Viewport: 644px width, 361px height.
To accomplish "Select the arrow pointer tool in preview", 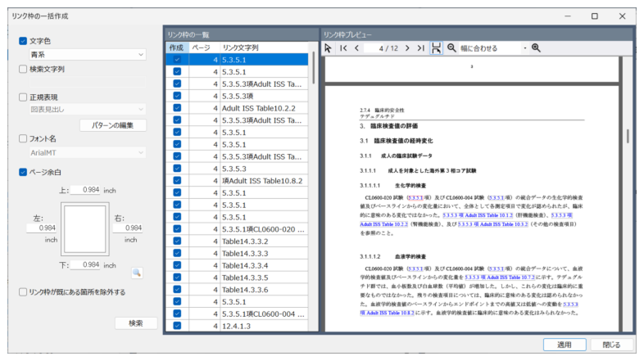I will point(329,48).
